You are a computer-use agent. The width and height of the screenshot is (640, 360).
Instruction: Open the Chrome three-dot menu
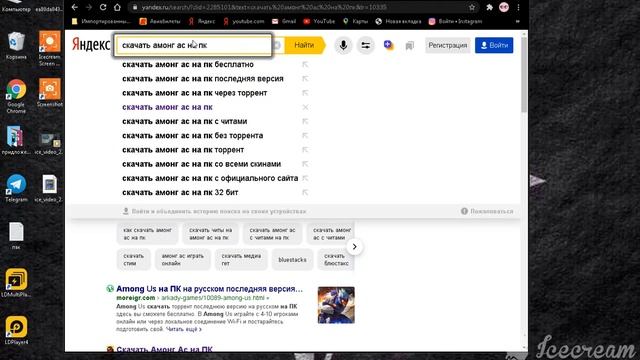pos(518,7)
